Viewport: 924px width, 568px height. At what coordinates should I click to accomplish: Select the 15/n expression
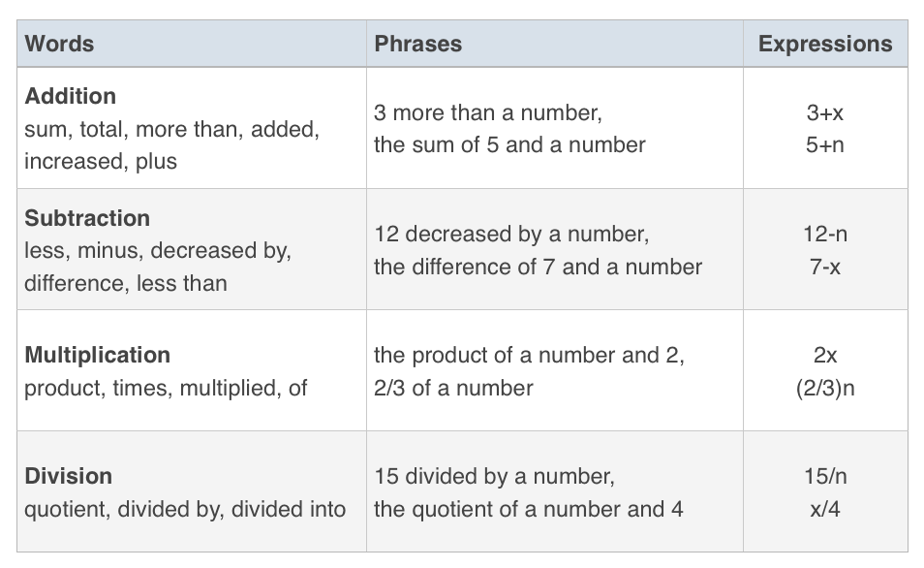(825, 476)
